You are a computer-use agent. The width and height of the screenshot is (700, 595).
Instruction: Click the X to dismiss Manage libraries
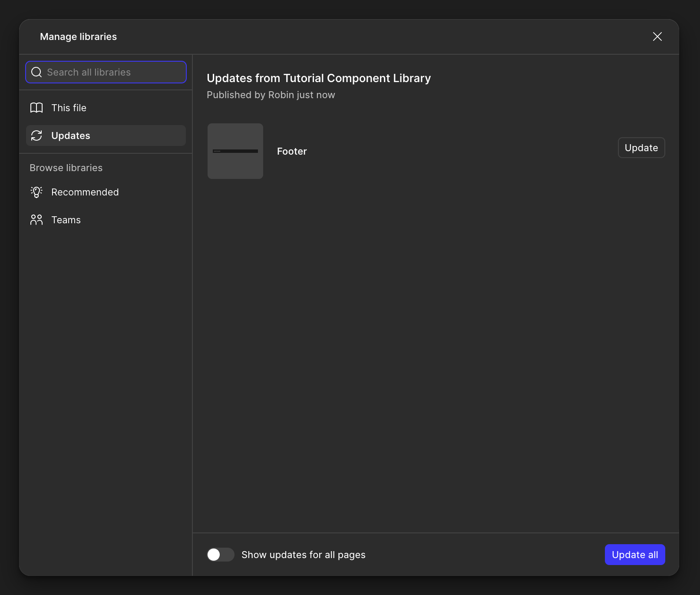click(x=657, y=36)
